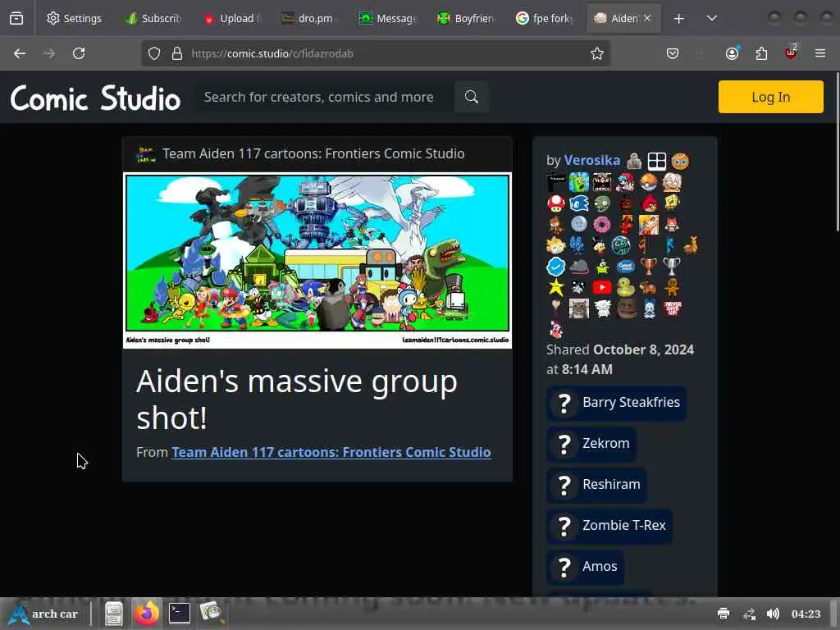Click the Sonic head badge
Image resolution: width=840 pixels, height=630 pixels.
579,203
